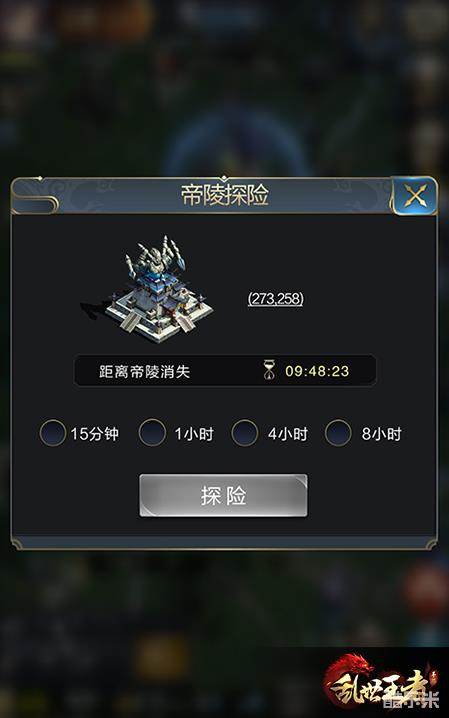Tap the blurred blue dome above the dialog
449x718 pixels.
coord(237,144)
